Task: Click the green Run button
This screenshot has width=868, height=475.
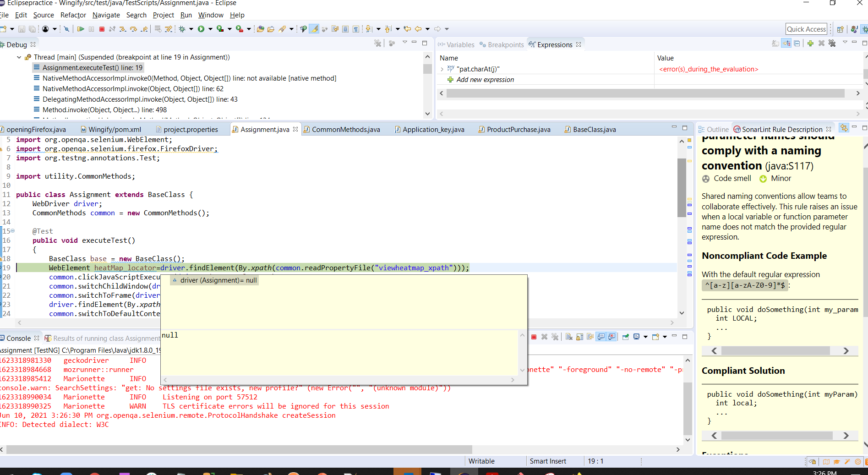Action: coord(201,29)
